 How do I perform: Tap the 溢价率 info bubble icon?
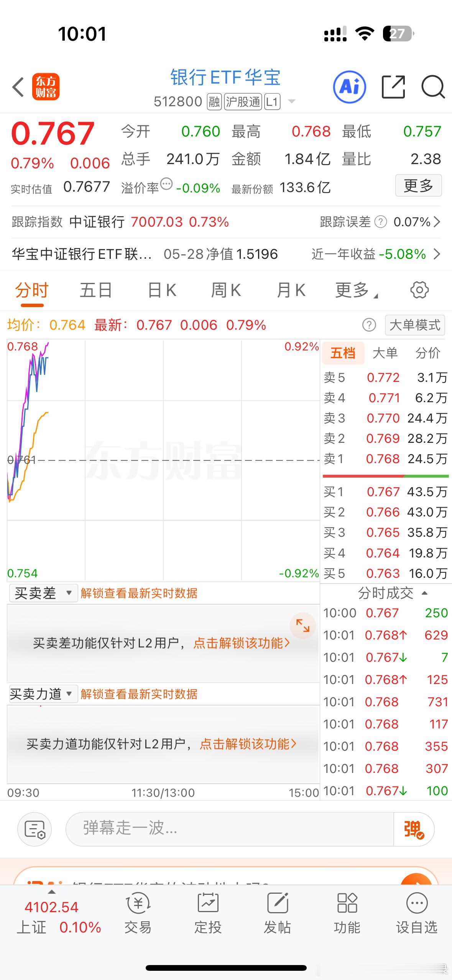[x=166, y=184]
